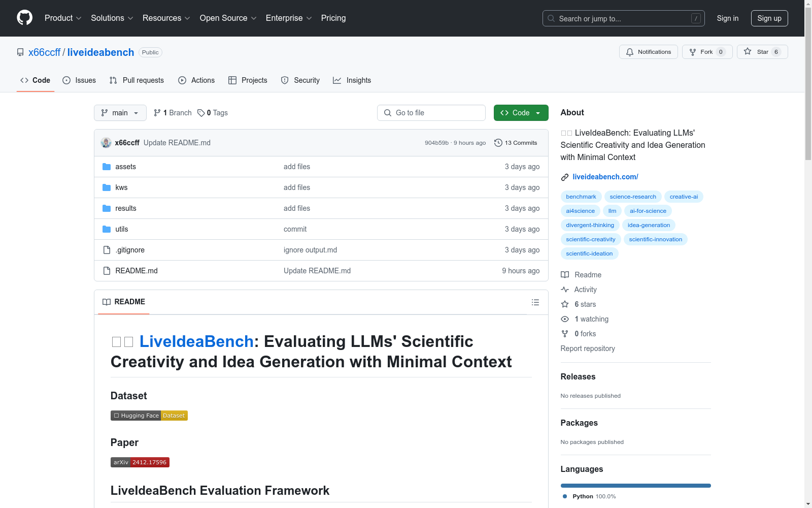The width and height of the screenshot is (812, 508).
Task: Click the eye icon next to 1 watching
Action: pos(565,319)
